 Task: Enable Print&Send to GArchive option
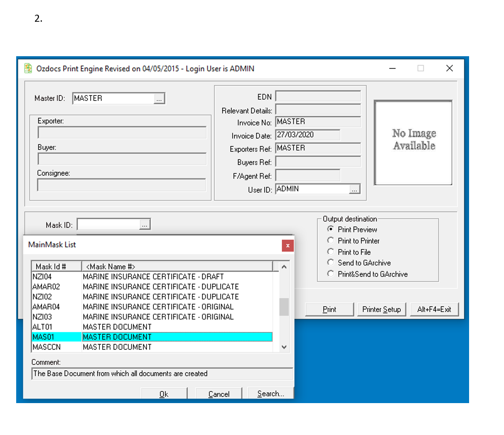[x=331, y=274]
